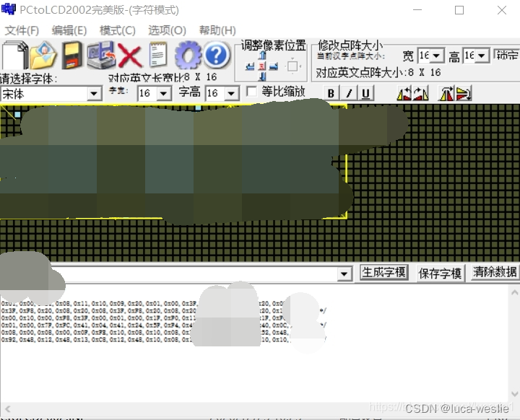Viewport: 520px width, 420px height.
Task: Flip glyph vertically with the last triangle icon
Action: click(463, 93)
